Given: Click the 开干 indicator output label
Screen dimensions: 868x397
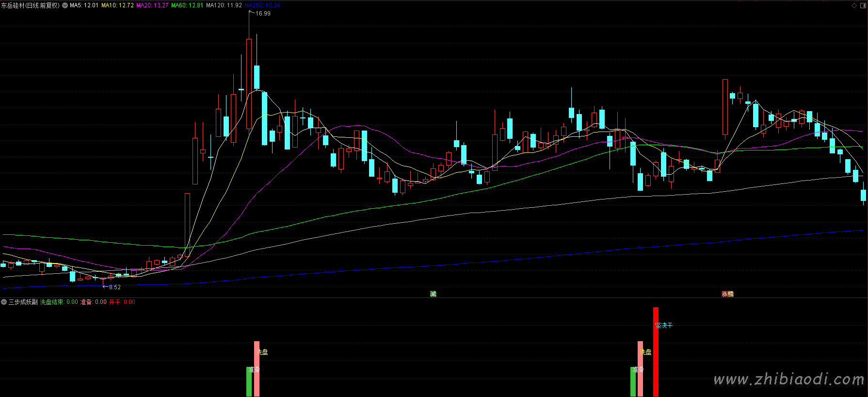Looking at the screenshot, I should click(x=122, y=302).
